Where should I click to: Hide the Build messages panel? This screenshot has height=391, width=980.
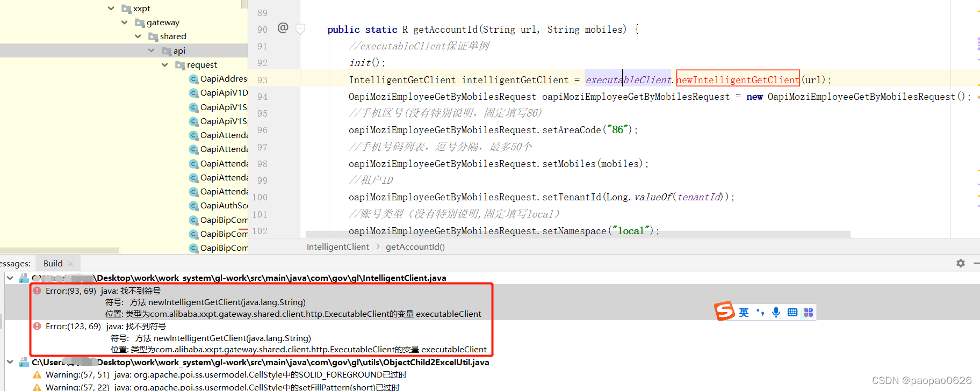click(977, 263)
